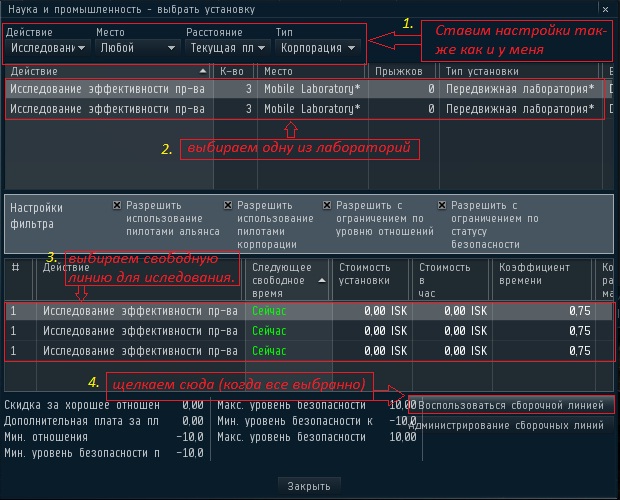
Task: Select first assembly line Исследование эффективности row
Action: (308, 311)
